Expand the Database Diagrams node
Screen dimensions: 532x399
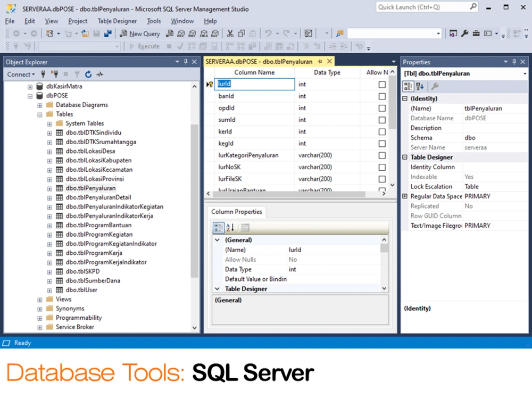[40, 105]
